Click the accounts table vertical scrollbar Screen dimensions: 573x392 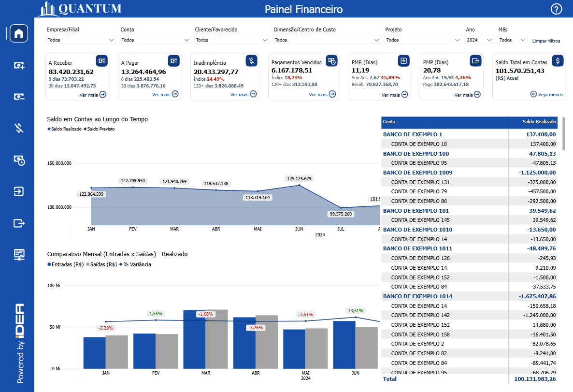pyautogui.click(x=564, y=133)
